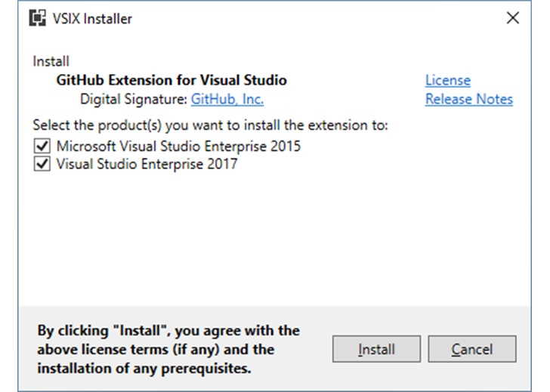Image resolution: width=550 pixels, height=392 pixels.
Task: Click the Visual Studio Enterprise 2017 label text
Action: tap(147, 164)
